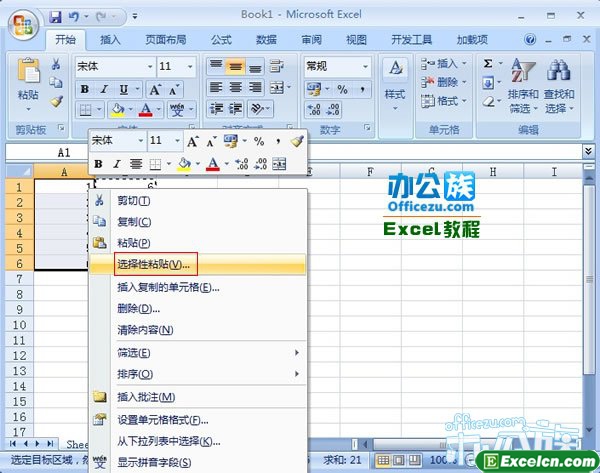
Task: Toggle Italic in the ribbon font group
Action: tap(104, 90)
